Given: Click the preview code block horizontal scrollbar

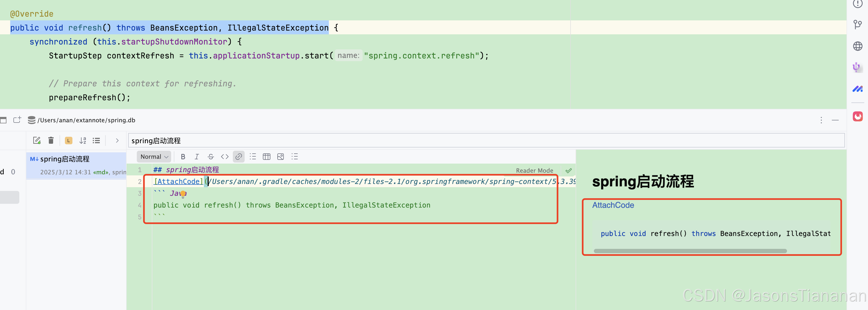Looking at the screenshot, I should (x=690, y=251).
